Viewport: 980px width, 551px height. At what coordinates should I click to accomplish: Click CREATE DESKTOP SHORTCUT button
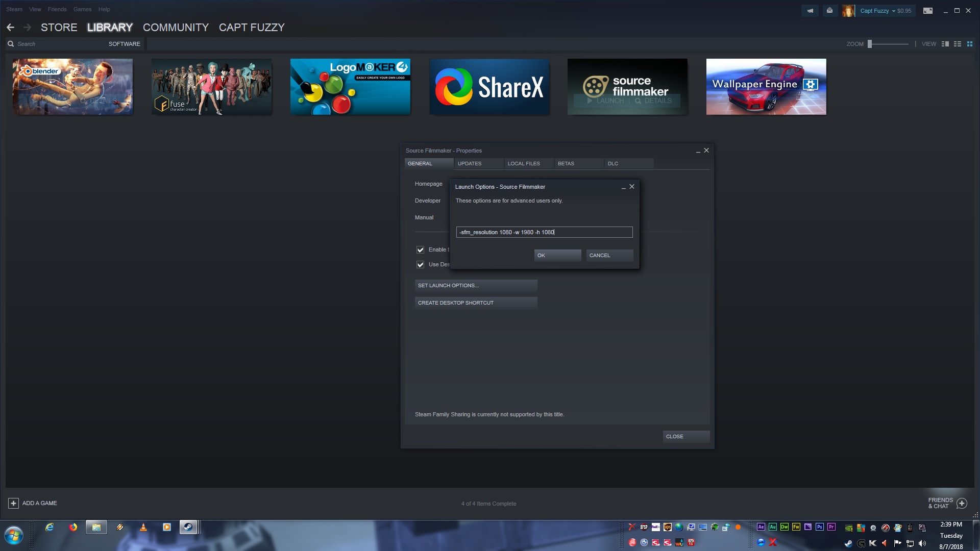(x=476, y=303)
